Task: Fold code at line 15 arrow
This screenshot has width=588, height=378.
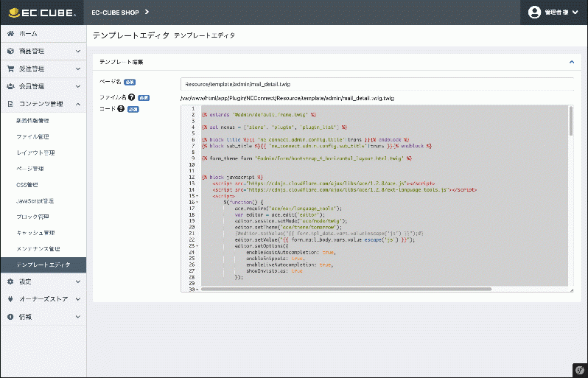Action: (197, 196)
